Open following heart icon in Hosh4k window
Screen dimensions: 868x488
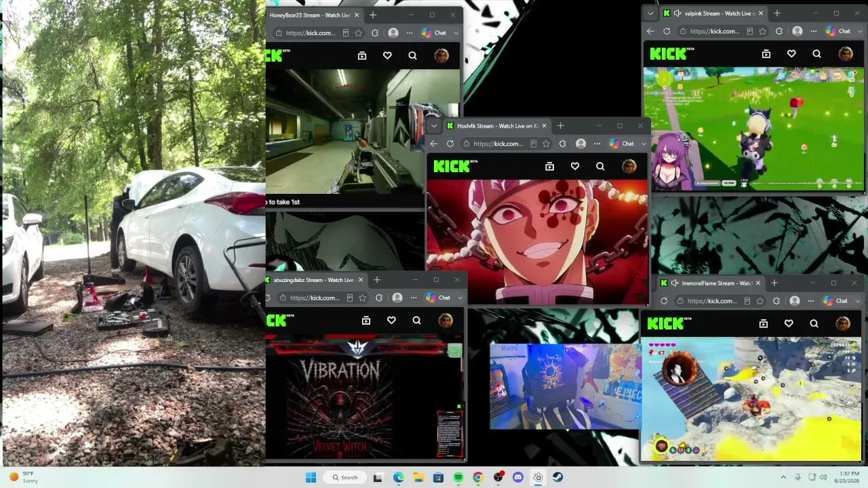pos(575,166)
